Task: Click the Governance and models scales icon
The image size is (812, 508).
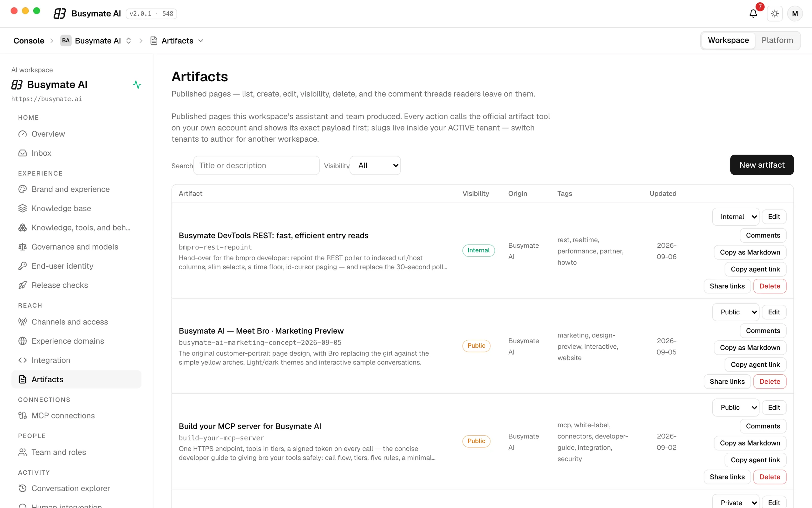Action: pyautogui.click(x=23, y=247)
